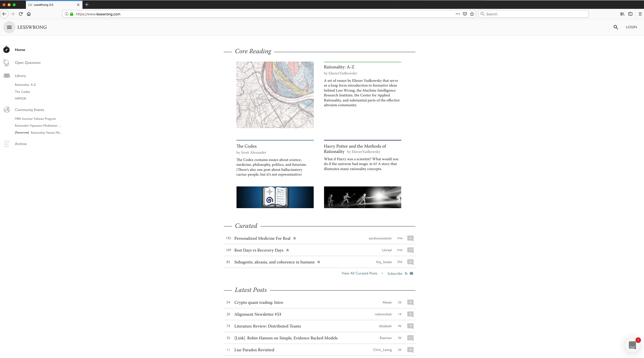
Task: Reload the page with the refresh icon
Action: pyautogui.click(x=21, y=14)
